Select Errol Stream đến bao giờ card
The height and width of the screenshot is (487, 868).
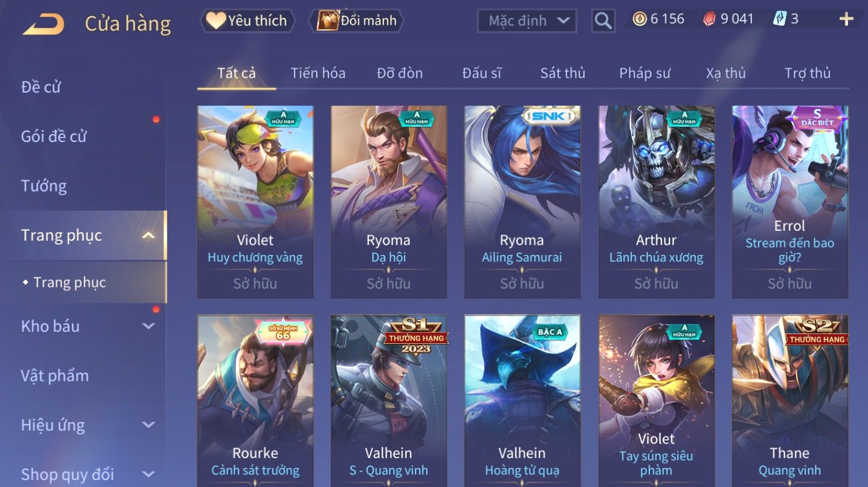coord(790,202)
